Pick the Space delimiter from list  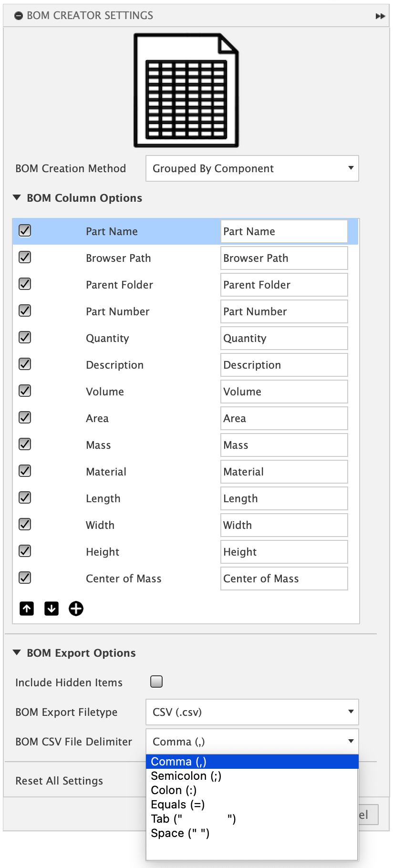tap(180, 833)
